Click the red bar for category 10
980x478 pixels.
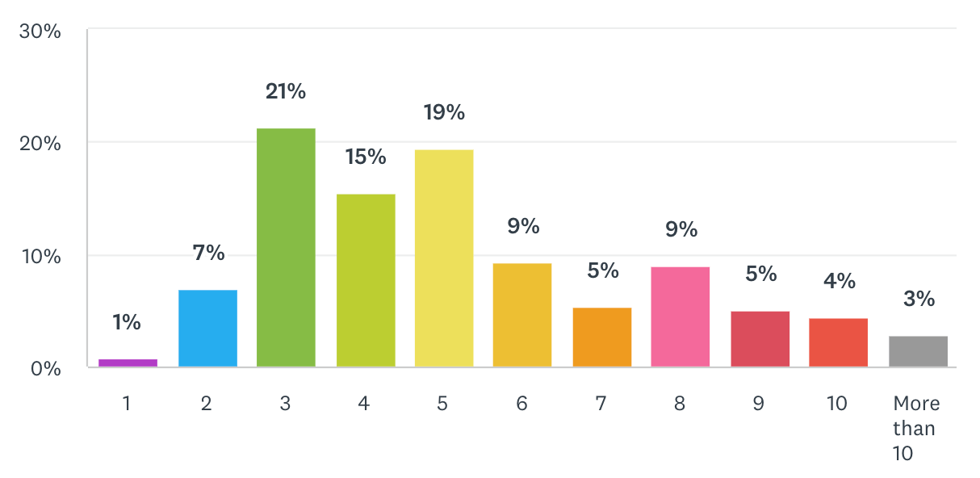tap(838, 343)
